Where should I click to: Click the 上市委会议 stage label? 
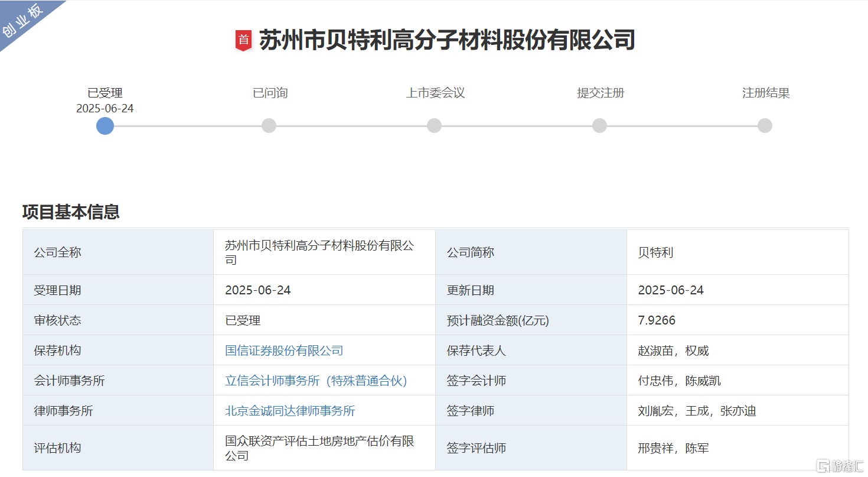(x=435, y=93)
